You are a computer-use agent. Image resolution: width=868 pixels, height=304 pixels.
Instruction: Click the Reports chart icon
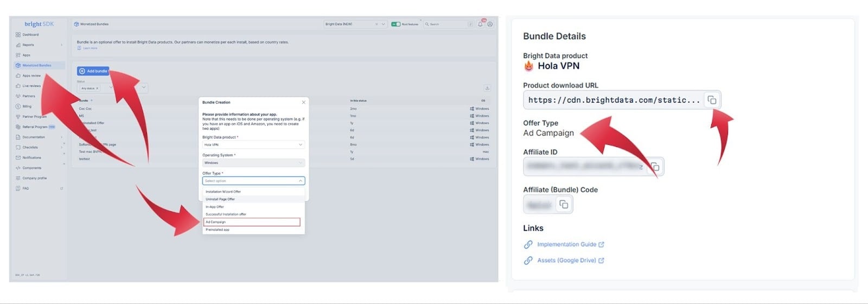[x=18, y=45]
